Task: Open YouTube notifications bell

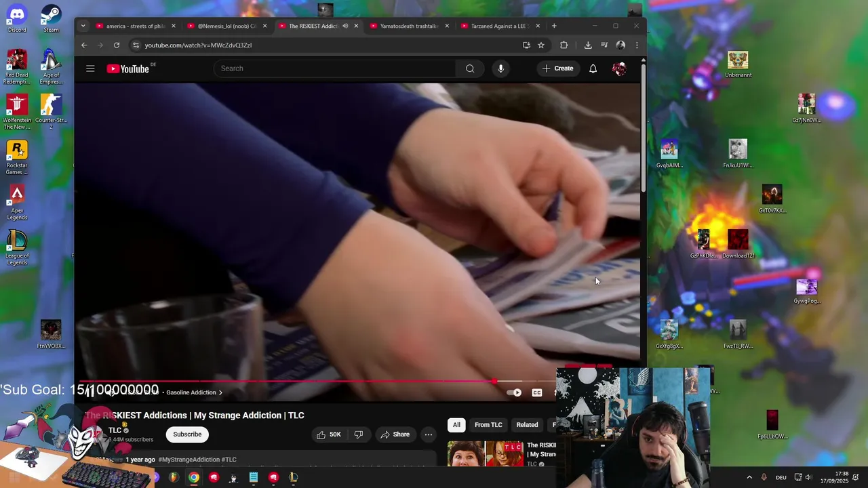Action: (x=593, y=68)
